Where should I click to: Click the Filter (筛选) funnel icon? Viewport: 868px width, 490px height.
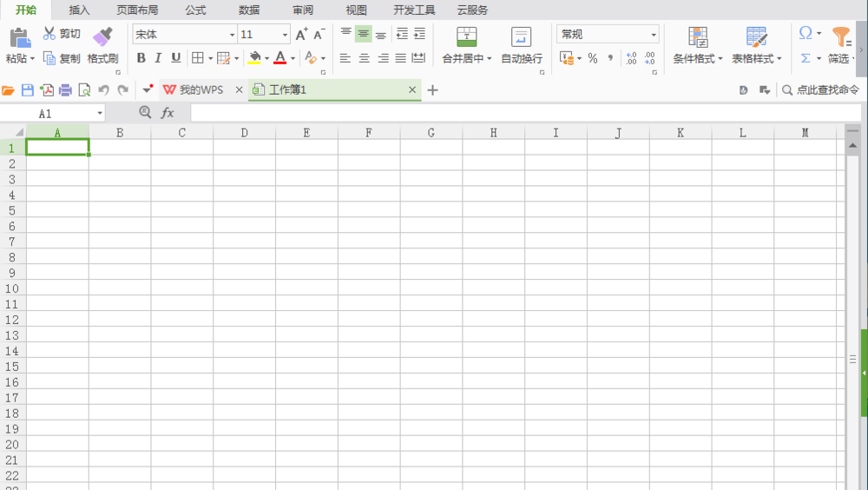[x=841, y=37]
